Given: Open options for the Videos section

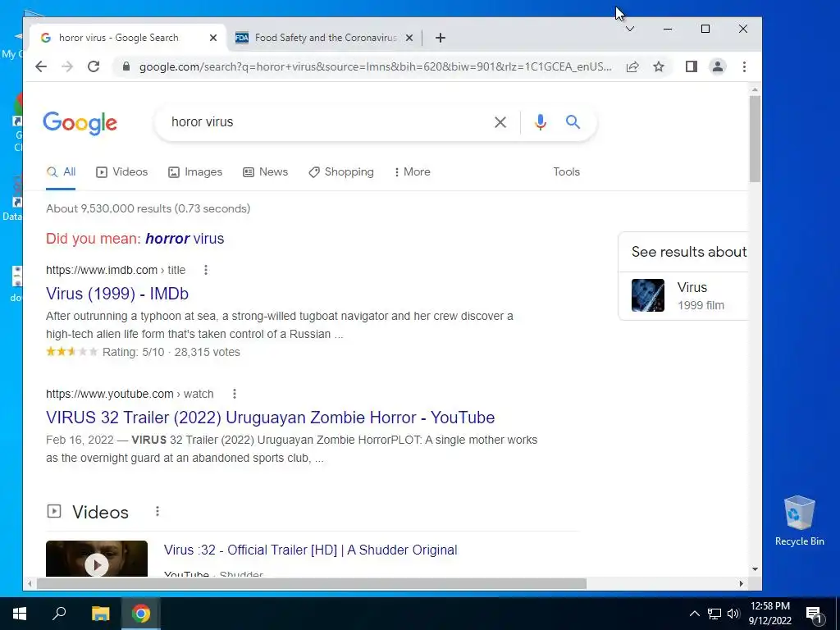Looking at the screenshot, I should coord(157,511).
